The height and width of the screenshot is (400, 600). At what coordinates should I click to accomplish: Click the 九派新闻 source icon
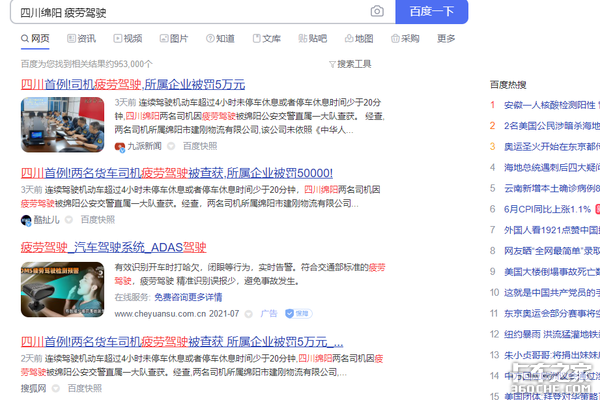click(120, 147)
